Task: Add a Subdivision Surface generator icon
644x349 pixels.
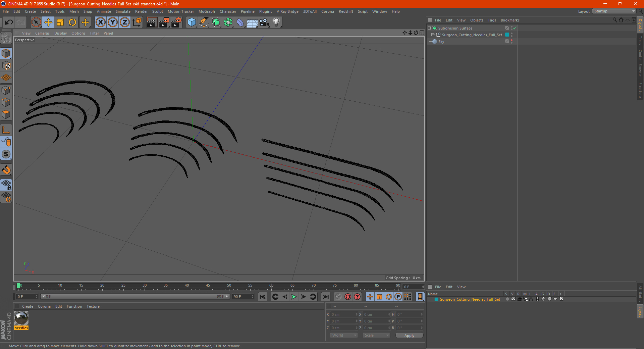Action: pyautogui.click(x=216, y=22)
